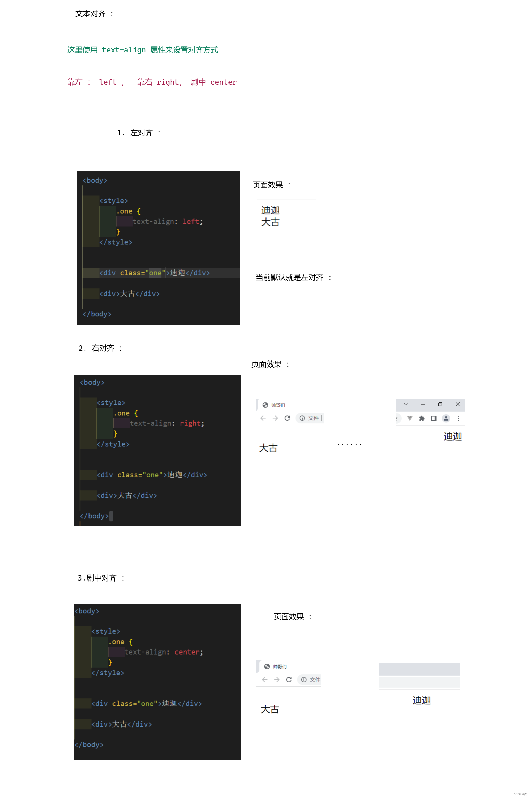Click the red word 靠左 : left

click(x=92, y=82)
